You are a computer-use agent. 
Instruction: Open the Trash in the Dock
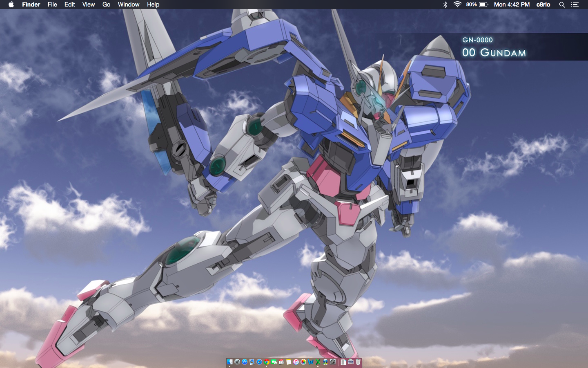pos(358,362)
